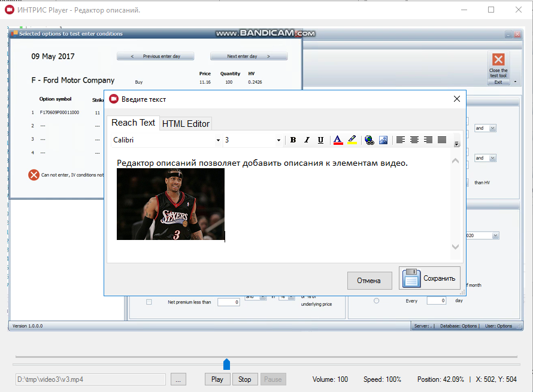This screenshot has height=392, width=533.
Task: Align text right
Action: [x=428, y=140]
